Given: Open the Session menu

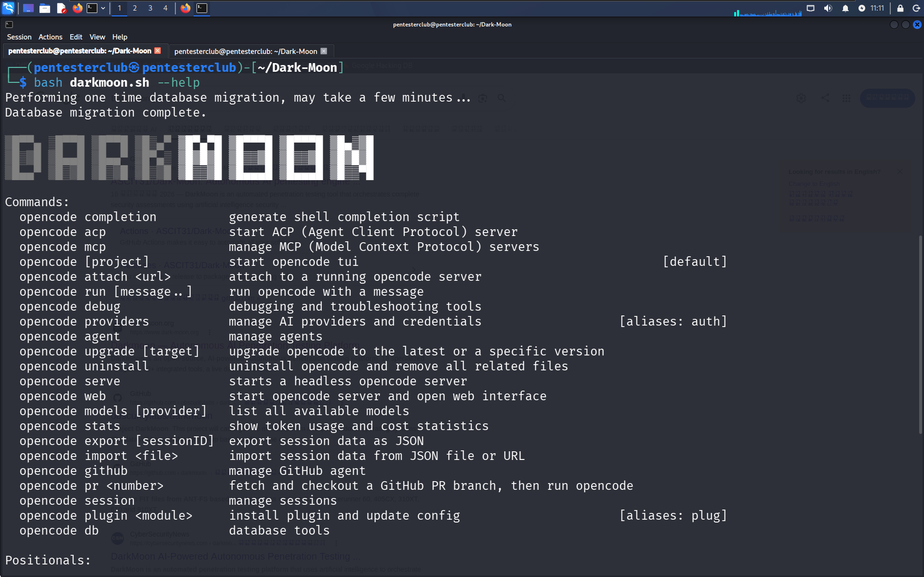Looking at the screenshot, I should (x=19, y=37).
